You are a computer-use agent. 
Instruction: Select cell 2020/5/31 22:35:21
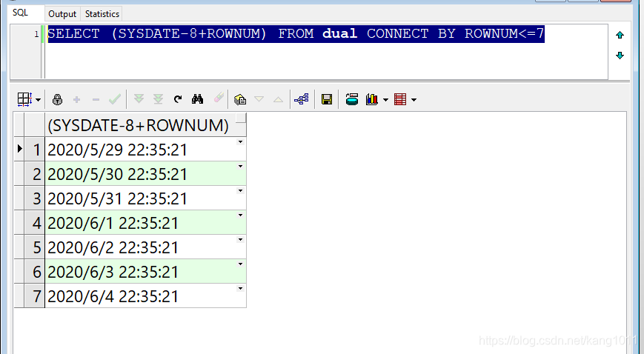point(145,198)
